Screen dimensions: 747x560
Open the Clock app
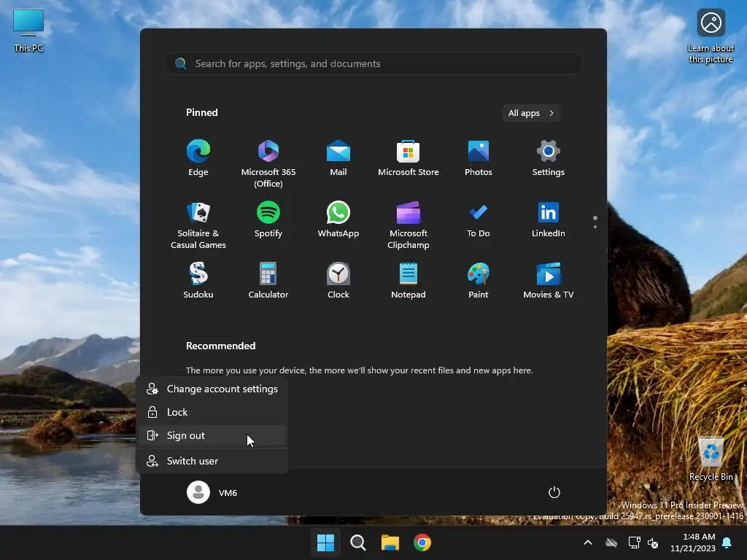coord(338,281)
